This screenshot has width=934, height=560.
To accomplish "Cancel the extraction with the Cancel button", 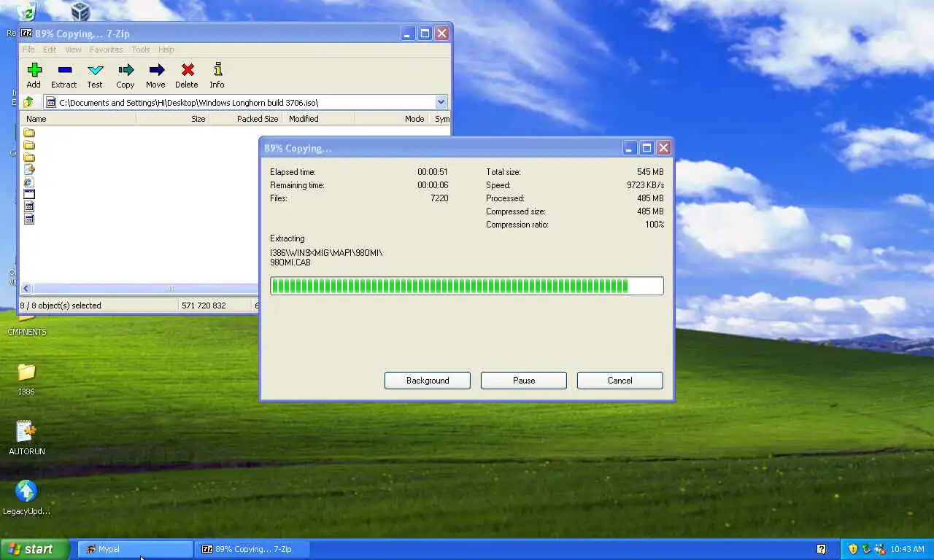I will [620, 381].
